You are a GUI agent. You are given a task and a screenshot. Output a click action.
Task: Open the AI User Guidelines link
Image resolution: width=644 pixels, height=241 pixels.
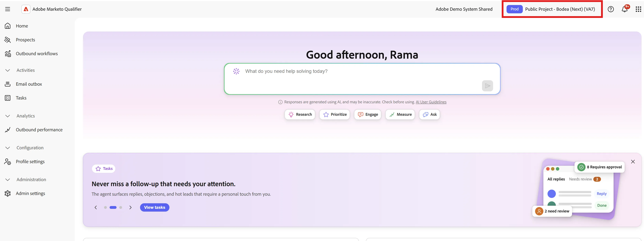[x=431, y=102]
